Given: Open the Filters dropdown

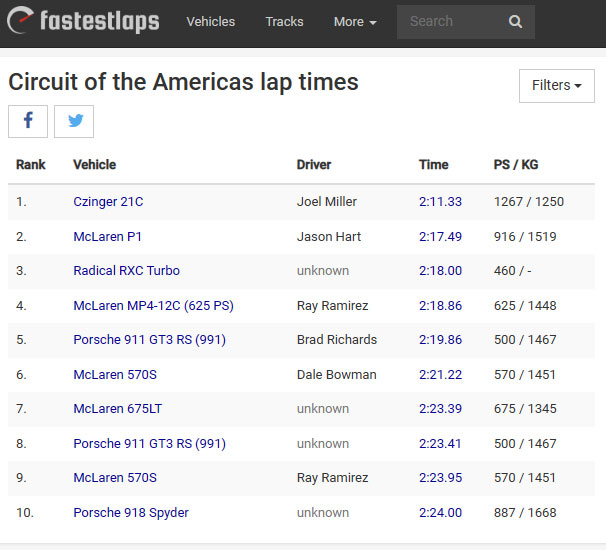Looking at the screenshot, I should pos(557,86).
